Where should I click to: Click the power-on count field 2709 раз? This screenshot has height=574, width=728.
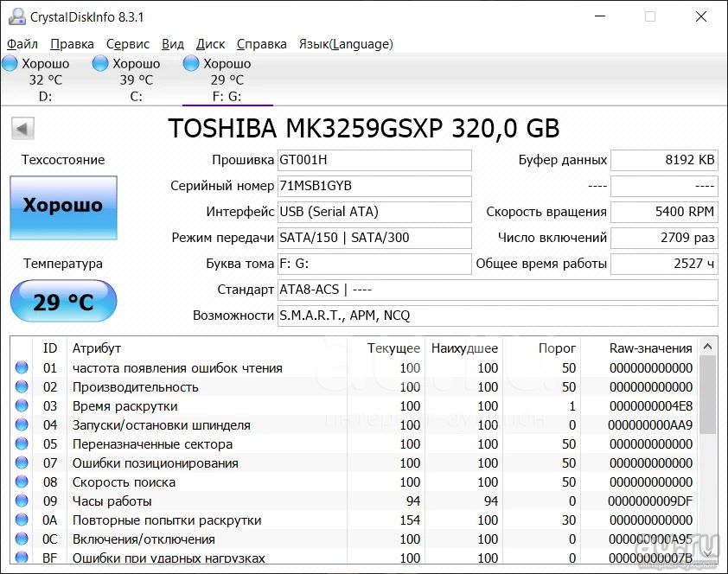[x=664, y=238]
